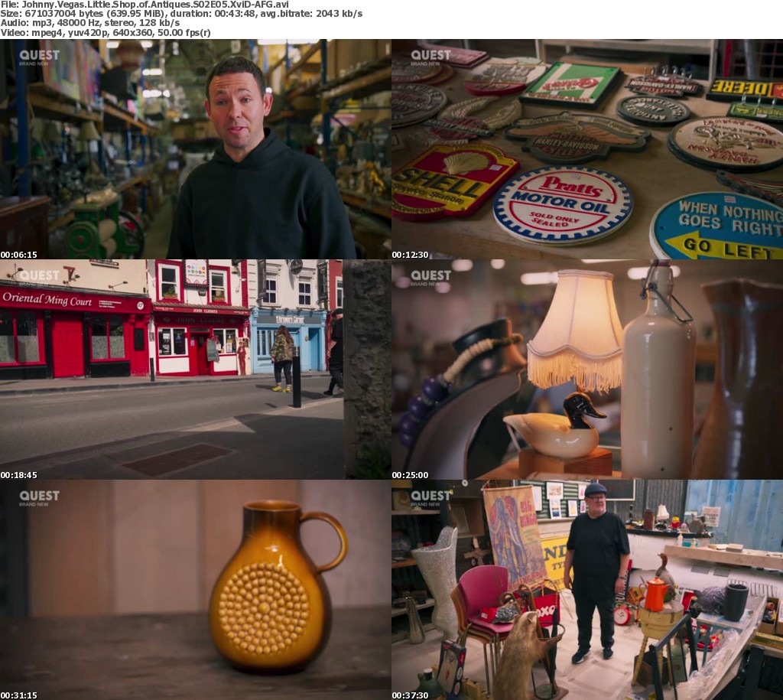Click the 00:12:30 timestamp label
783x700 pixels.
pyautogui.click(x=410, y=254)
